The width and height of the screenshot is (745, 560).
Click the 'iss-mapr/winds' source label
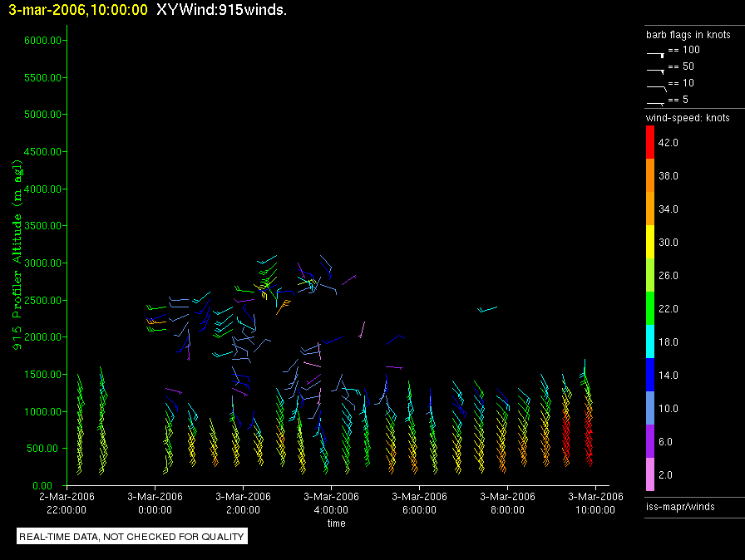point(680,506)
